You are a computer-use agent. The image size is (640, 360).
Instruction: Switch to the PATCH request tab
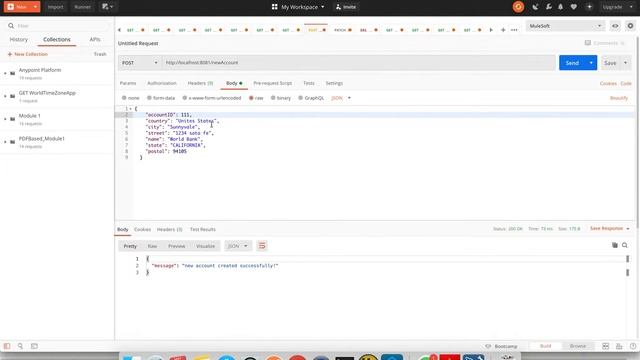(x=343, y=30)
